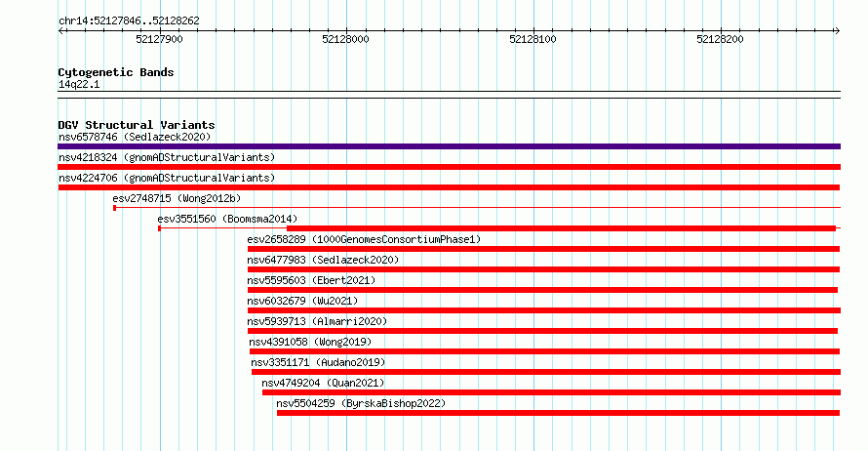Viewport: 868px width, 451px height.
Task: Click the chr14:52127846..52128262 coordinates text
Action: click(129, 20)
